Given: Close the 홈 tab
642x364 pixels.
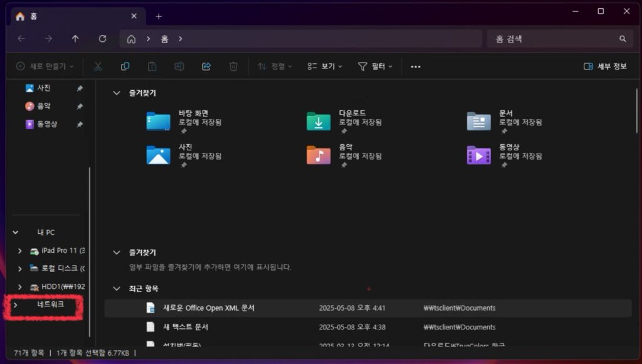Looking at the screenshot, I should [134, 16].
